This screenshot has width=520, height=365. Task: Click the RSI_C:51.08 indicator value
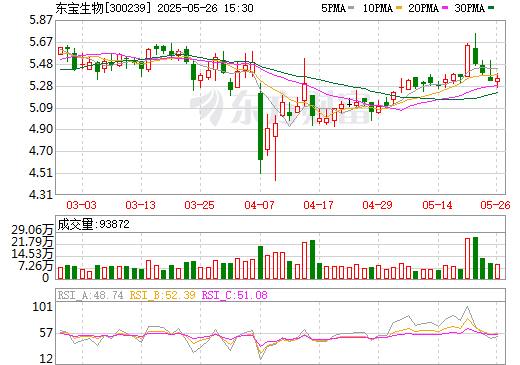coord(235,295)
